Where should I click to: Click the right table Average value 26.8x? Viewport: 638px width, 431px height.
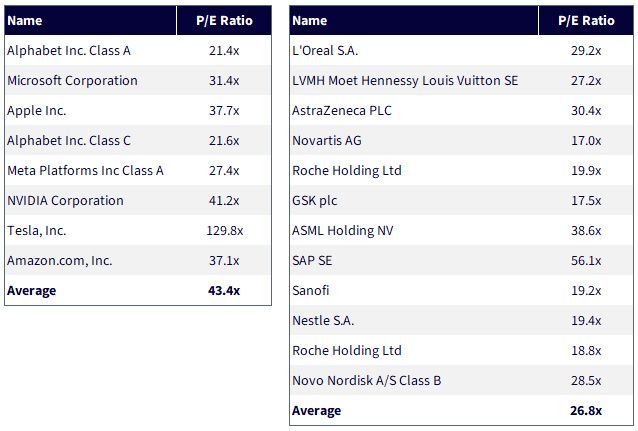[x=586, y=411]
